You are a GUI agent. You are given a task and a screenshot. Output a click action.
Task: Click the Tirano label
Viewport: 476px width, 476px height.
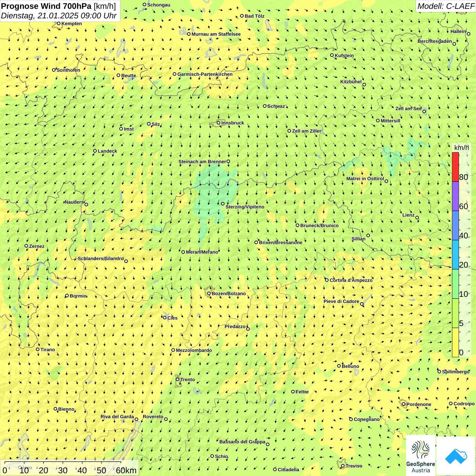[x=48, y=350]
